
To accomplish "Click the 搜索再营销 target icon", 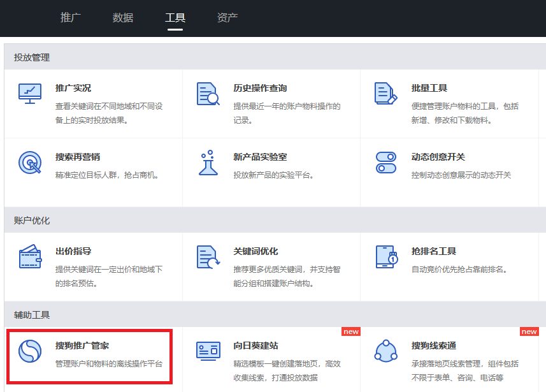I will click(30, 163).
